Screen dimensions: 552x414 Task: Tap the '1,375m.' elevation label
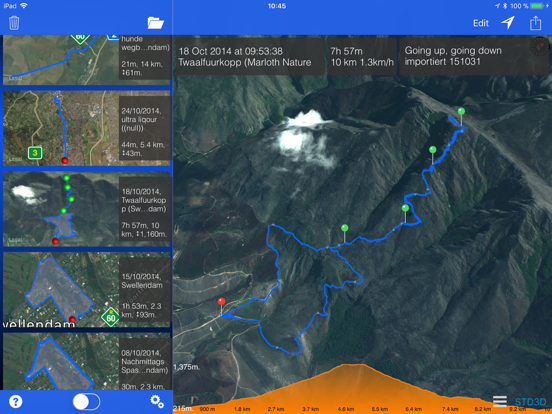[187, 367]
